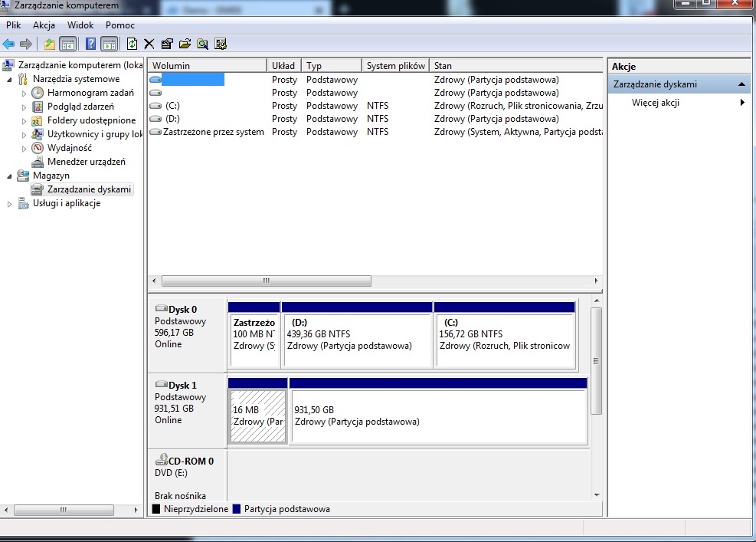Expand Użytkownicy i grupy lokalne node
The width and height of the screenshot is (756, 542).
(x=24, y=135)
